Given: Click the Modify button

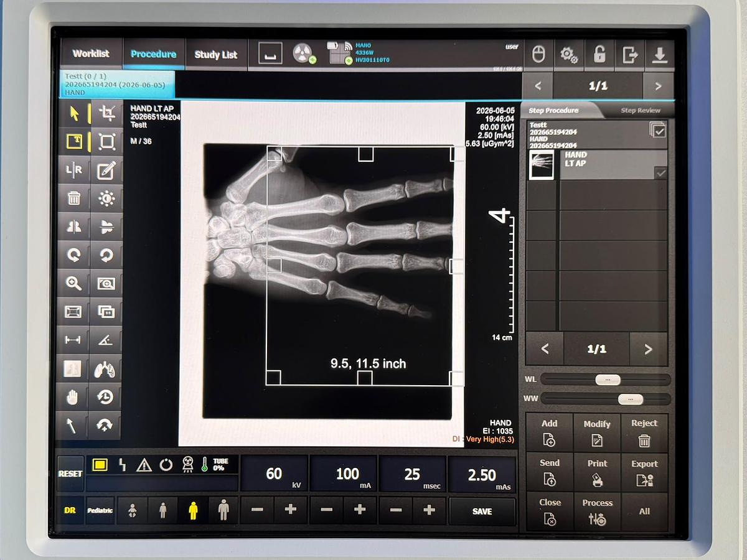Looking at the screenshot, I should tap(597, 432).
